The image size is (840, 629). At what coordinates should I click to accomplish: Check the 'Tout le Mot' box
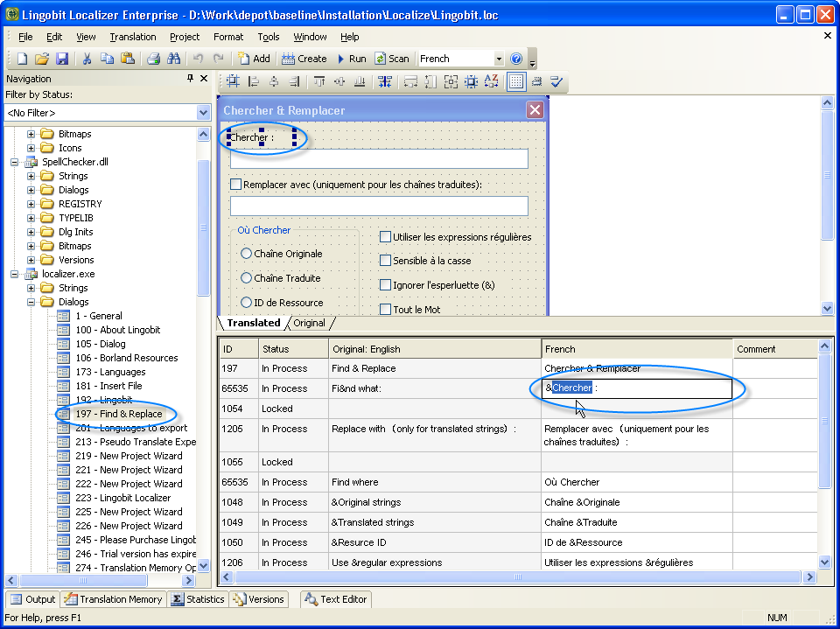pos(385,309)
